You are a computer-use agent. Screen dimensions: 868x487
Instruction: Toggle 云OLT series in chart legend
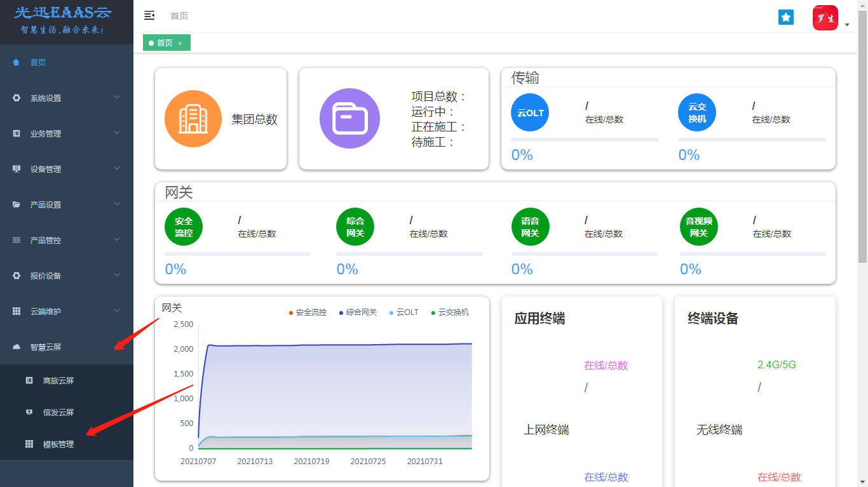[404, 312]
